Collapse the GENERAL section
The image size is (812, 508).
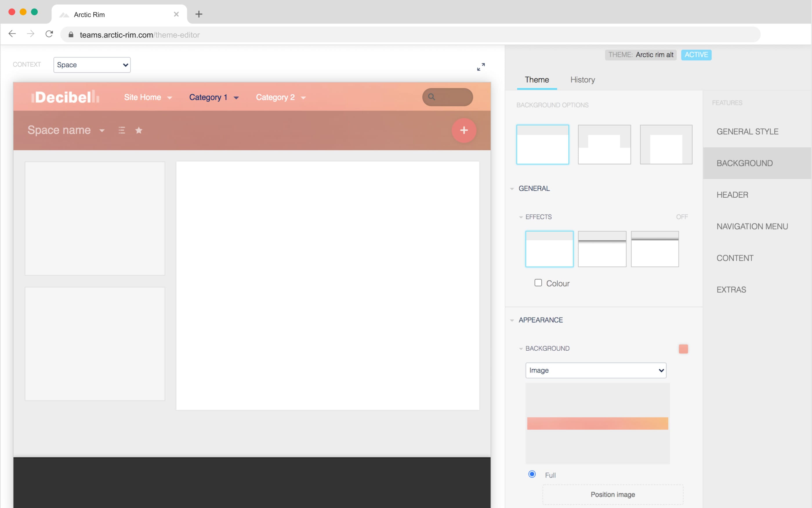click(512, 189)
